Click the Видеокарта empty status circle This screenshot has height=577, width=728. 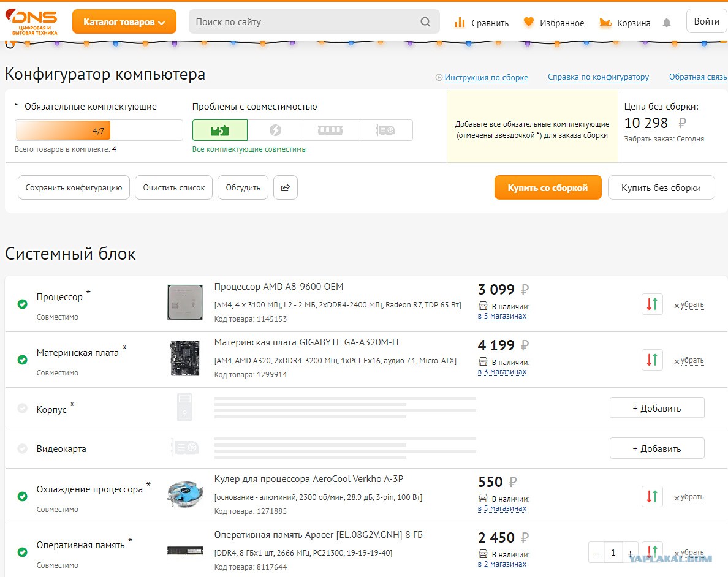(22, 449)
